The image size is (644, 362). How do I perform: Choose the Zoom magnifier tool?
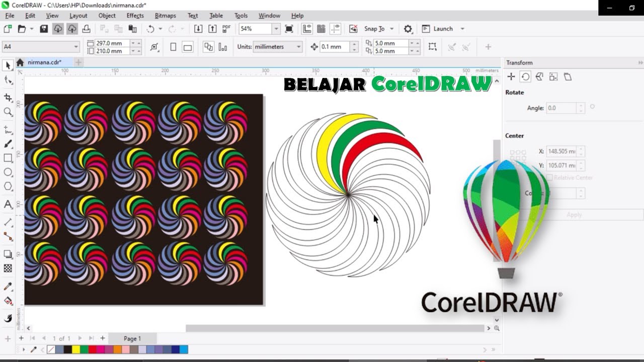tap(8, 112)
